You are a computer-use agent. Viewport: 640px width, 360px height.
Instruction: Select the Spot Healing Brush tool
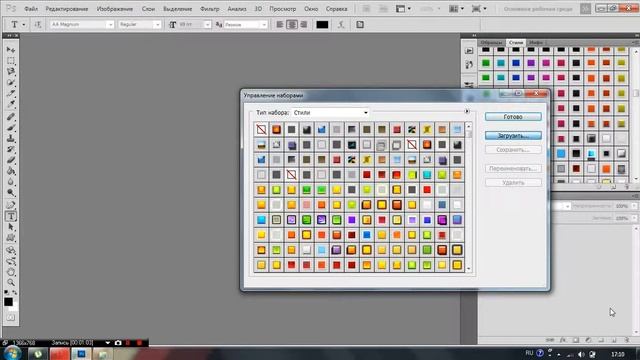coord(11,117)
